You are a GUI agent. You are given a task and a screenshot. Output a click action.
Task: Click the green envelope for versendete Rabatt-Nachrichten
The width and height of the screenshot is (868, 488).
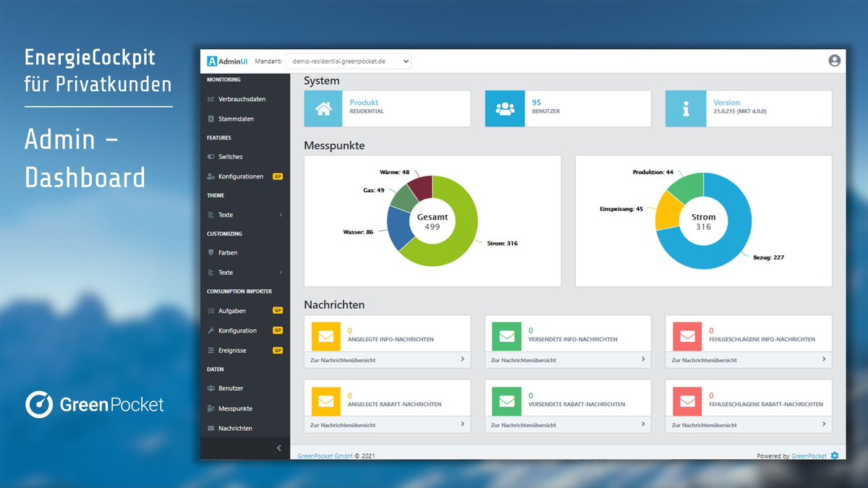[506, 401]
